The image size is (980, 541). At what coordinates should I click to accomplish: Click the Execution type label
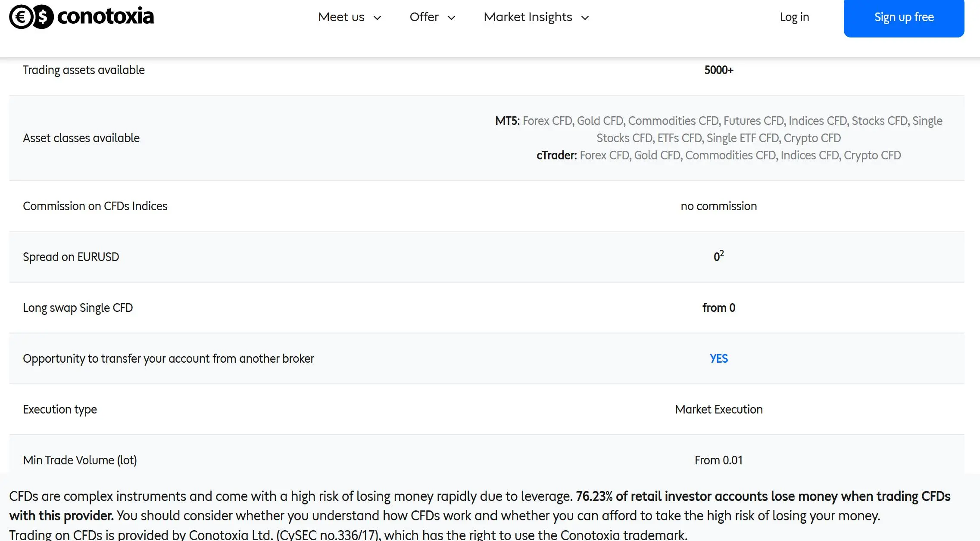coord(59,409)
